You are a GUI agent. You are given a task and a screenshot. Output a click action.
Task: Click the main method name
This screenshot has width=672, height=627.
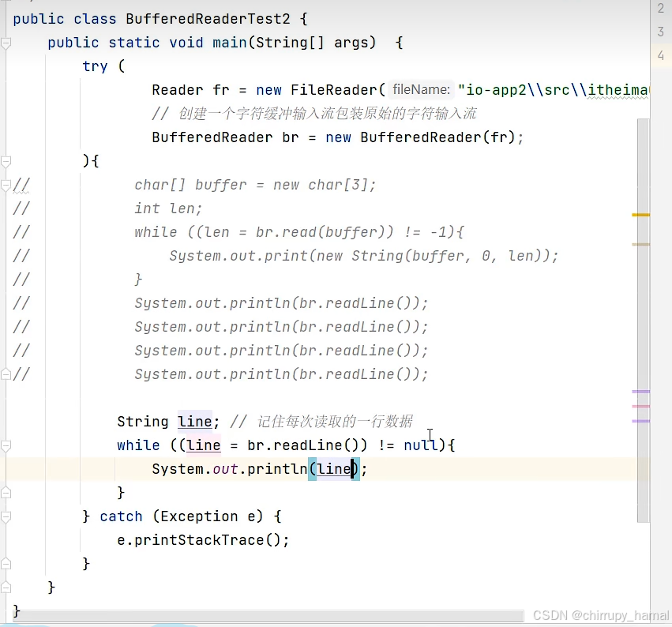click(229, 43)
